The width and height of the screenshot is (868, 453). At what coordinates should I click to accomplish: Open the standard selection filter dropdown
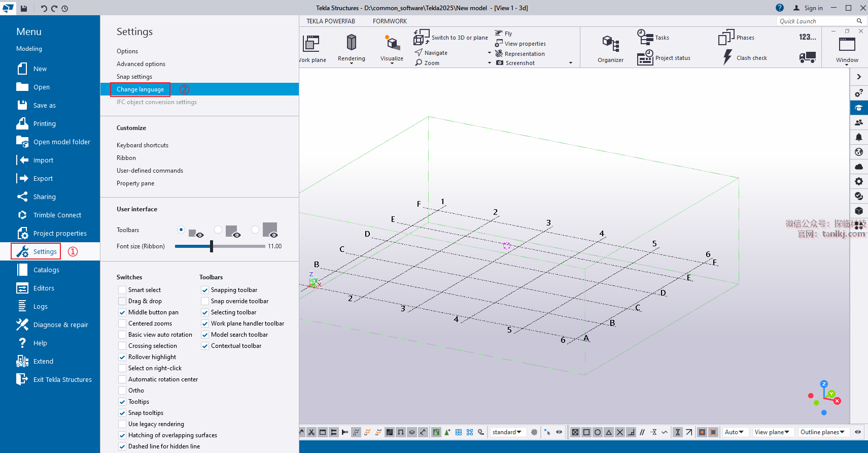[507, 432]
